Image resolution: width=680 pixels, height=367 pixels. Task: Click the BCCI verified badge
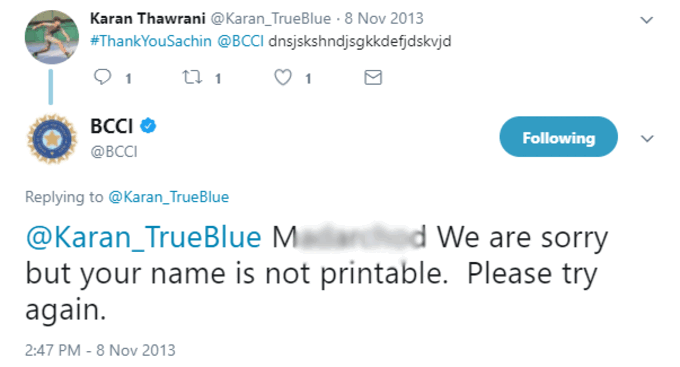pos(148,126)
